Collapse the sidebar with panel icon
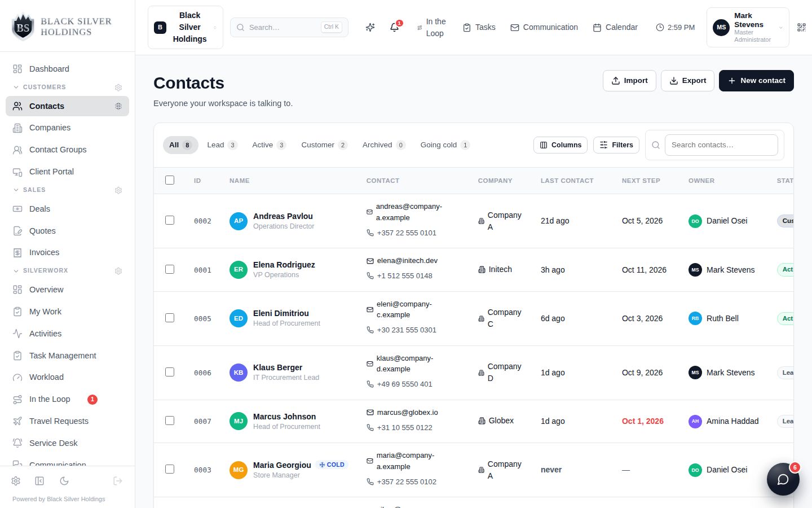Viewport: 812px width, 508px height. 39,481
